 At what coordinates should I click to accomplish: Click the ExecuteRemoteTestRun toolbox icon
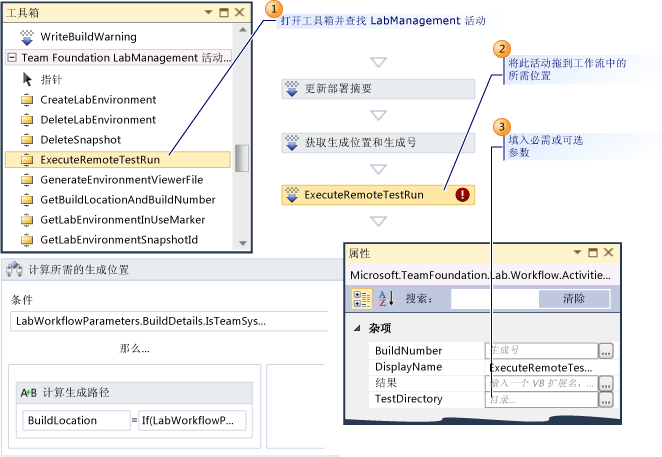coord(27,160)
